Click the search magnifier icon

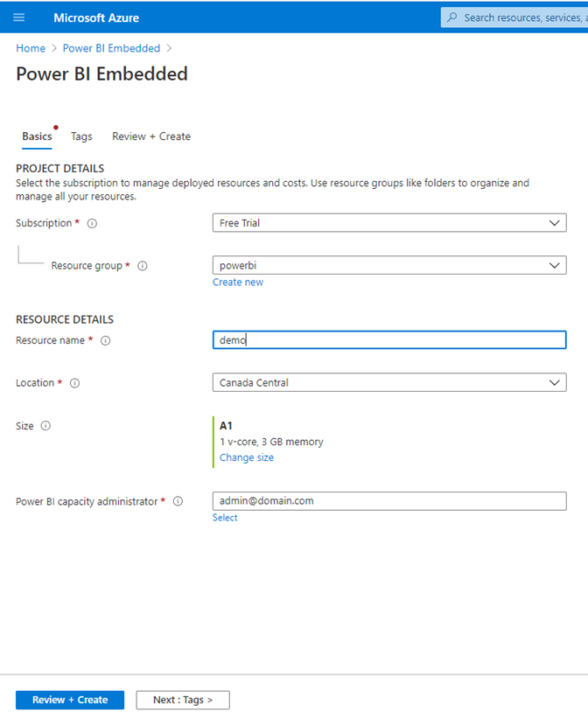pyautogui.click(x=452, y=17)
